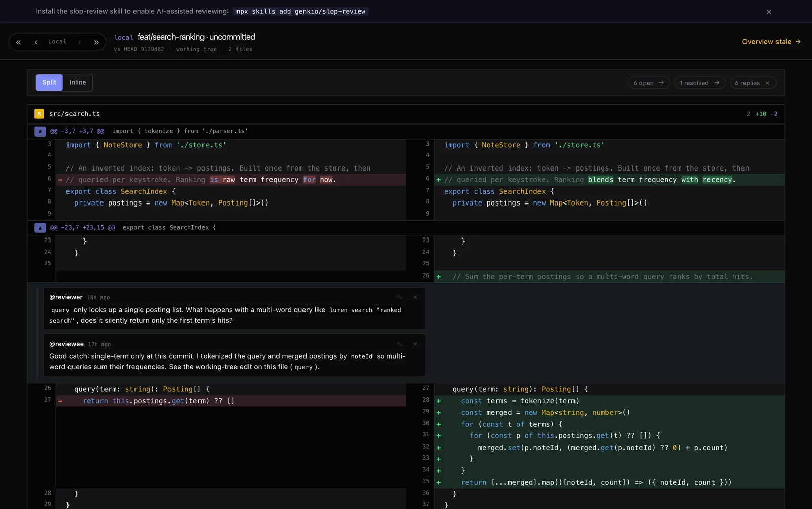Image resolution: width=812 pixels, height=509 pixels.
Task: Delete the @reviewer comment
Action: [x=415, y=297]
